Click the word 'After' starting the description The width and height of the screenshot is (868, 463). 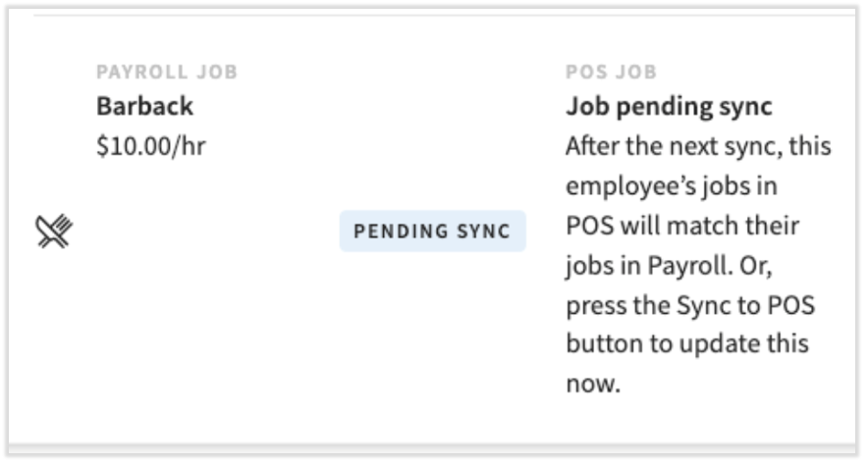coord(592,146)
